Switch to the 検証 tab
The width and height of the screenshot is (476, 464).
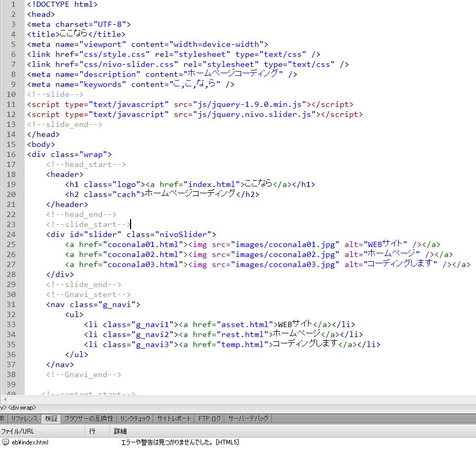[x=51, y=419]
